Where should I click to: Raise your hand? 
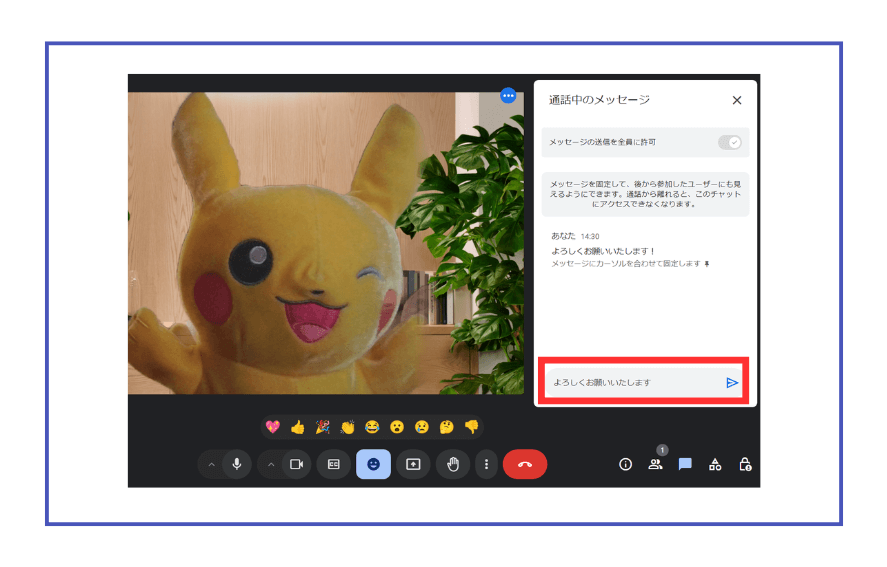click(452, 464)
